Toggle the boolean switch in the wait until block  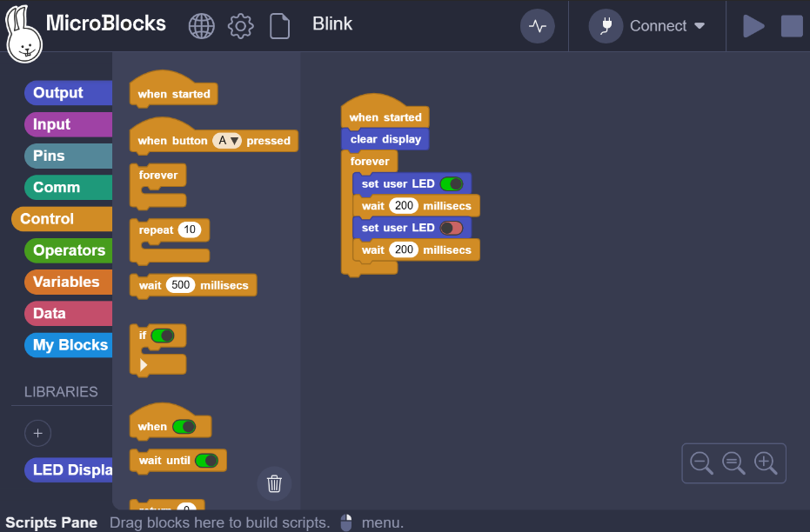pyautogui.click(x=207, y=461)
